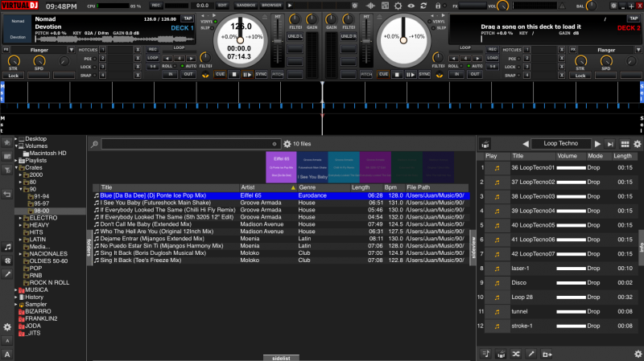
Task: Click CUE button on Deck 2
Action: (383, 74)
